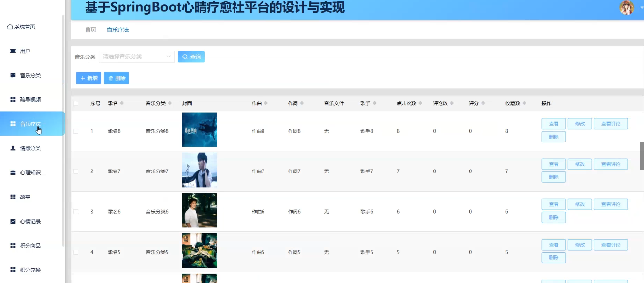
Task: Click the 情感分类 person icon
Action: click(x=13, y=148)
